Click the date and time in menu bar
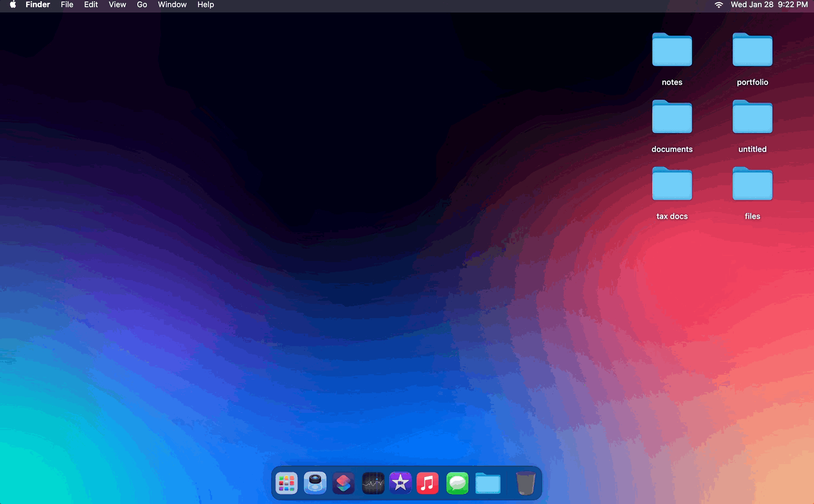Image resolution: width=814 pixels, height=504 pixels. [769, 5]
